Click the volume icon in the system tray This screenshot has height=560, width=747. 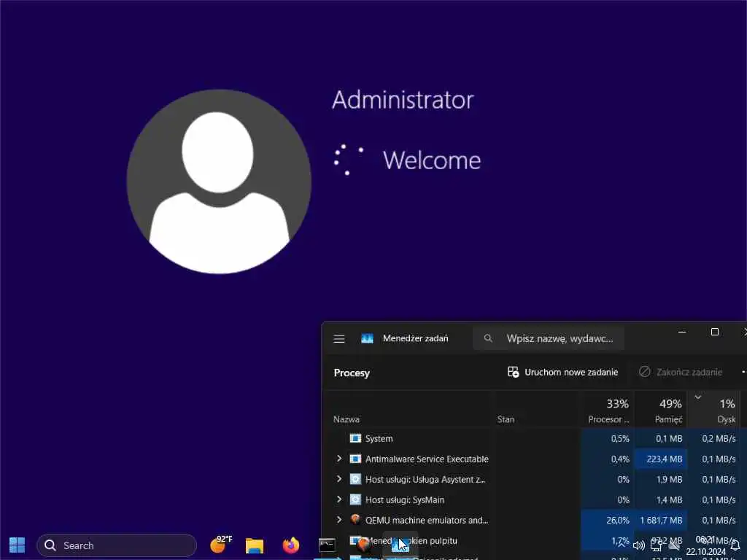[639, 545]
